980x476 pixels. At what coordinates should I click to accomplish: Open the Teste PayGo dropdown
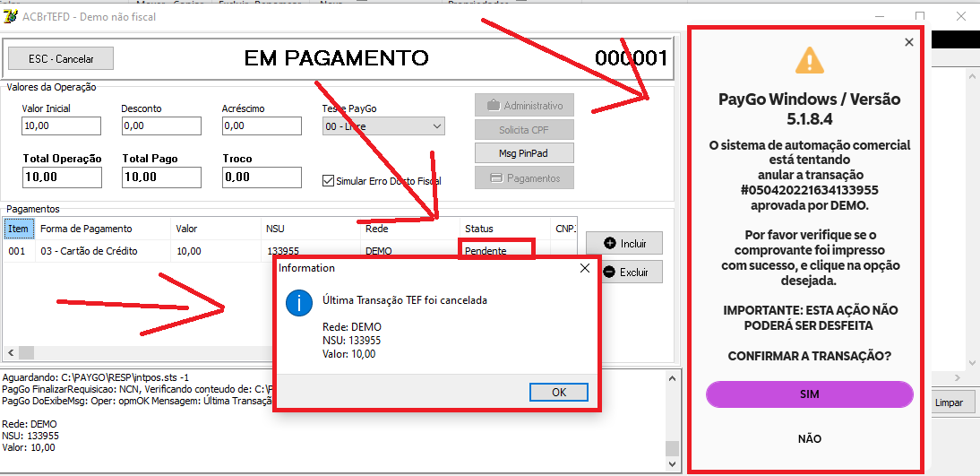383,126
